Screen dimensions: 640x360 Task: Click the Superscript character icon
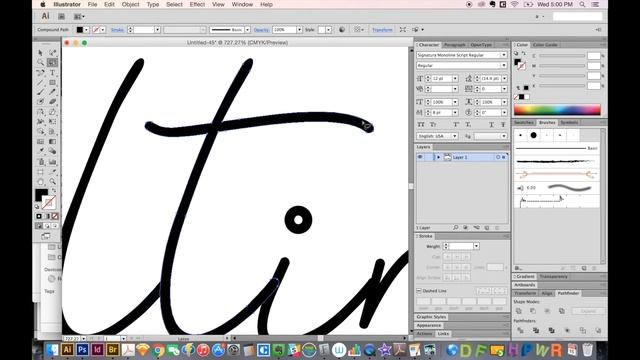point(456,124)
